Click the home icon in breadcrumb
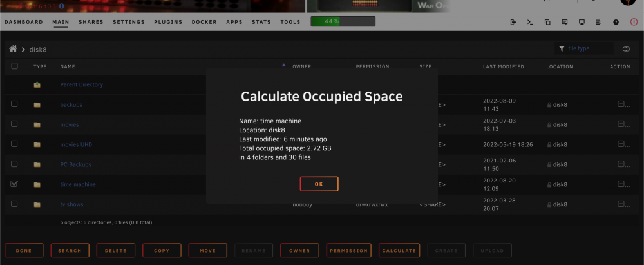Viewport: 644px width, 265px height. [13, 49]
